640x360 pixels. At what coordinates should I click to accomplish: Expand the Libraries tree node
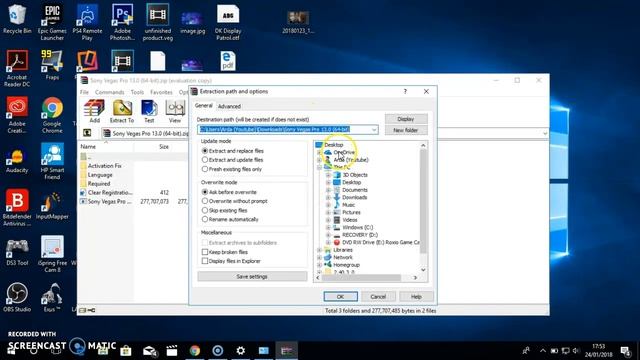319,250
